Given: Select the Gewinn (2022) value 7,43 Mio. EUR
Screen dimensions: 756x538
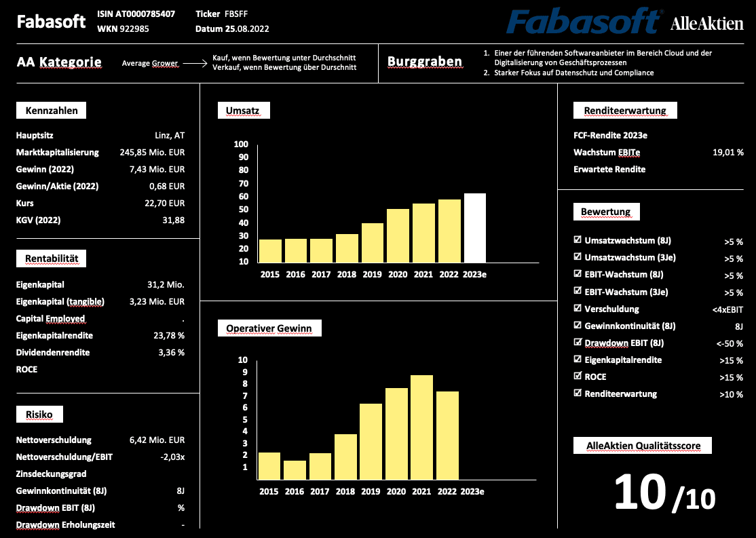Looking at the screenshot, I should pyautogui.click(x=157, y=169).
